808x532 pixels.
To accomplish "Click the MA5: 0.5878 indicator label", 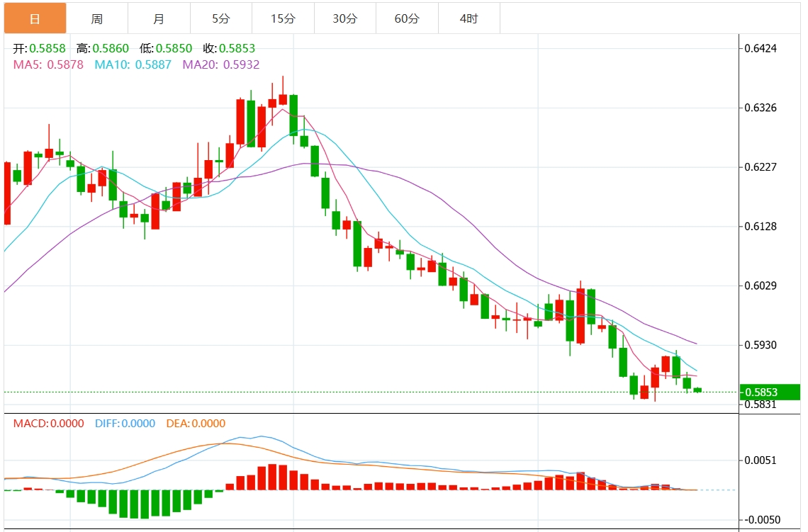I will coord(48,65).
